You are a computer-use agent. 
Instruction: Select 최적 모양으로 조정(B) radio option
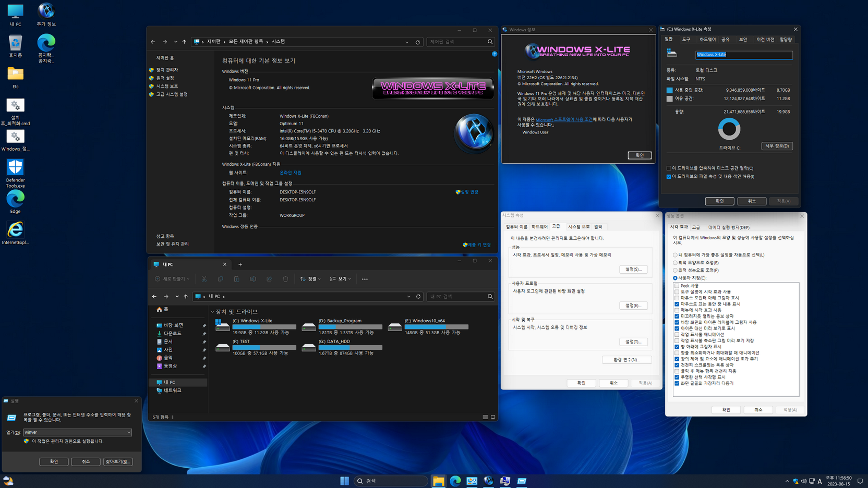tap(675, 263)
